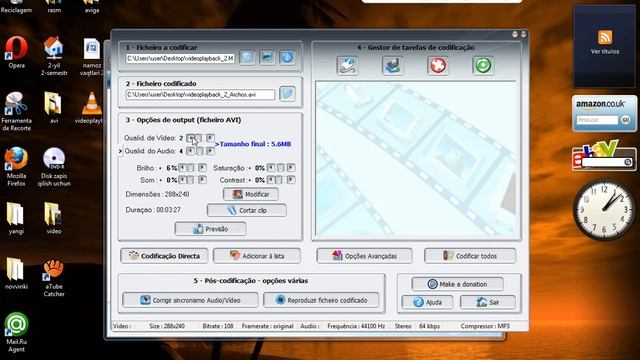Raise Som level using its right arrow
This screenshot has height=360, width=640.
pyautogui.click(x=202, y=180)
